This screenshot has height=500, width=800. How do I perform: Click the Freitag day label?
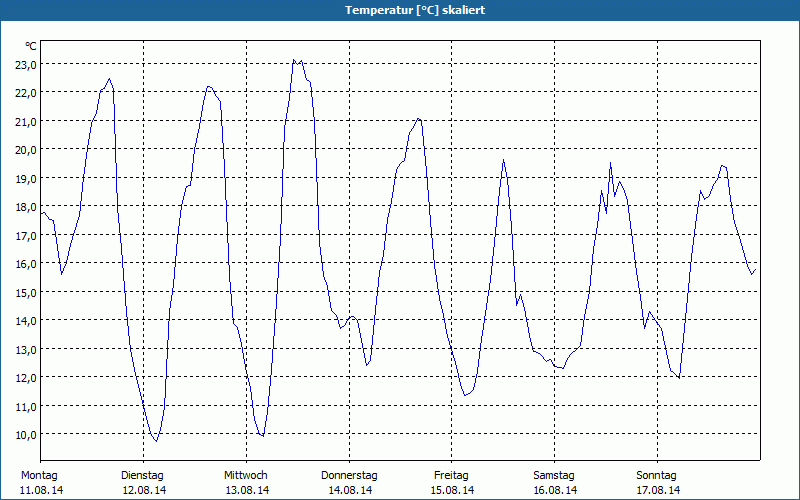[451, 476]
